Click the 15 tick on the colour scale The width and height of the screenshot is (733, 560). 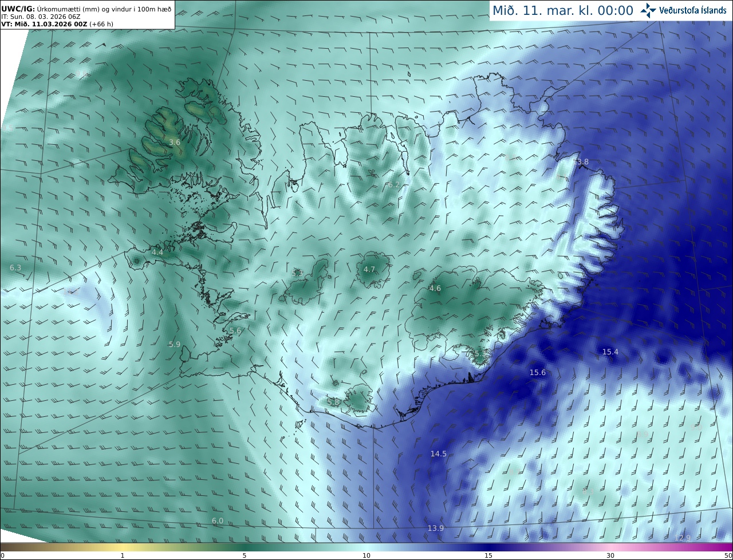click(488, 555)
